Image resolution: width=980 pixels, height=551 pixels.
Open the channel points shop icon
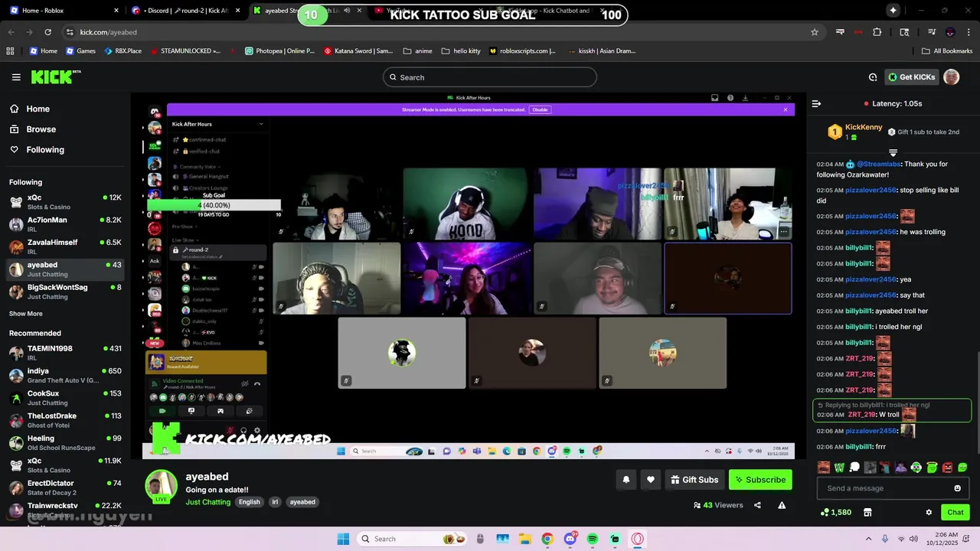click(867, 512)
